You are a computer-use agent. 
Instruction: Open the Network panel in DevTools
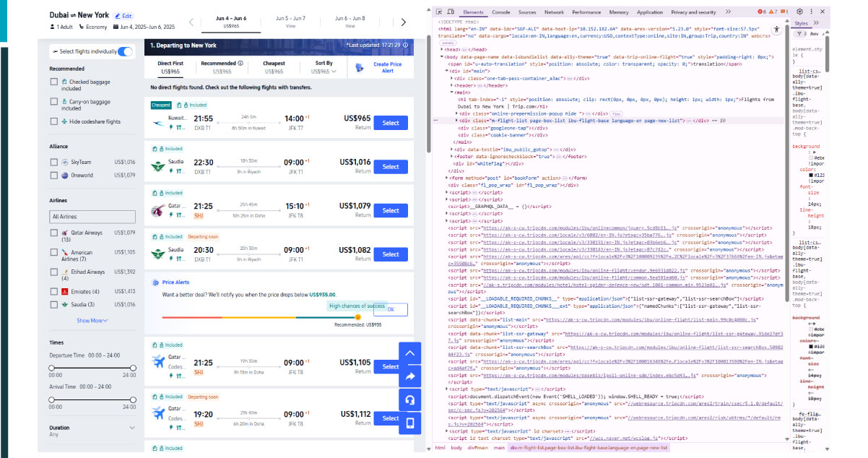click(555, 12)
